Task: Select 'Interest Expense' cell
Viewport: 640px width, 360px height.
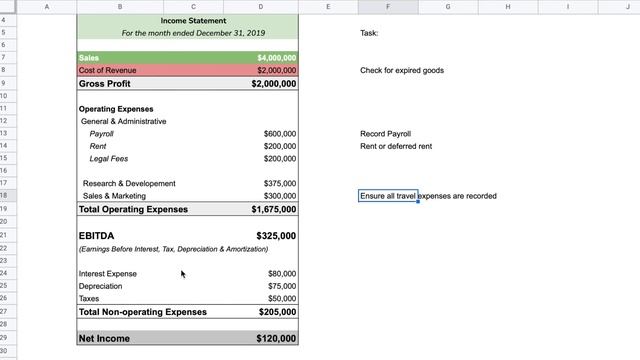Action: pyautogui.click(x=107, y=274)
